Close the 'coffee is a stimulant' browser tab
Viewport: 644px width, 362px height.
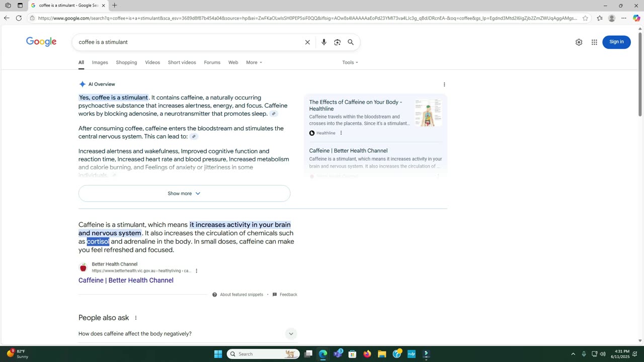tap(103, 6)
